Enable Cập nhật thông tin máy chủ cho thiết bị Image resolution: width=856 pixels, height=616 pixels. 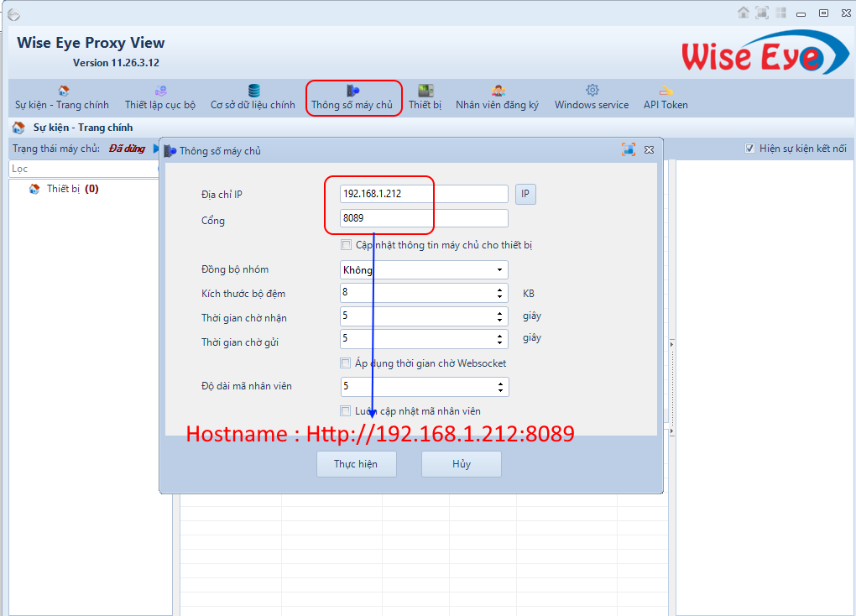[x=346, y=244]
